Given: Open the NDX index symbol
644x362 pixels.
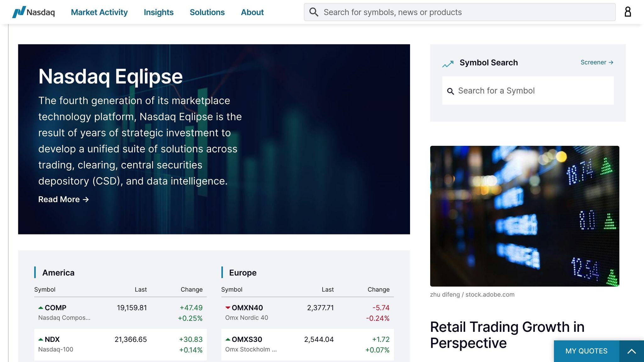Looking at the screenshot, I should click(52, 339).
